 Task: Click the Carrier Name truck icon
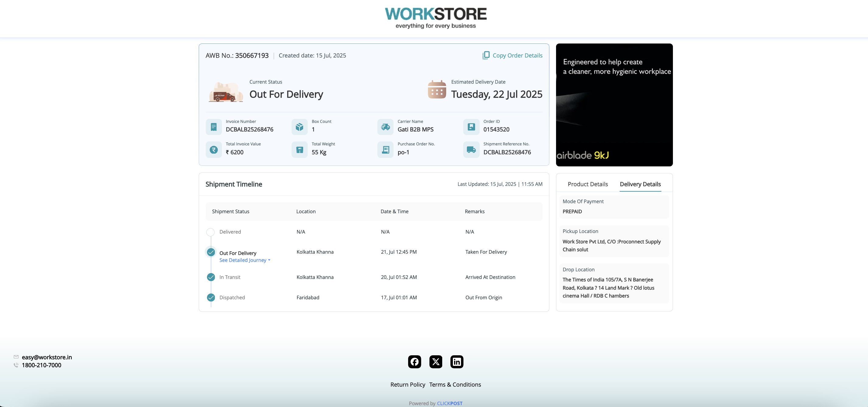point(386,127)
